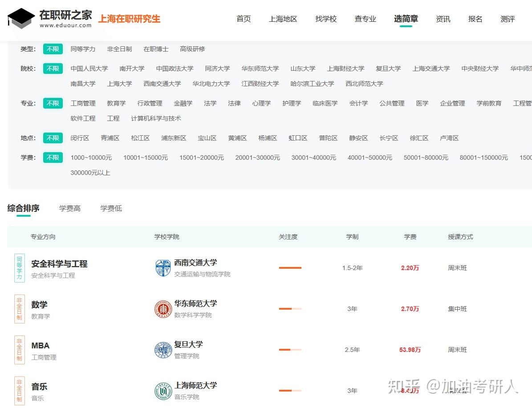The image size is (532, 408).
Task: Click the 关注度 bar for 安全科学与工程
Action: (x=290, y=268)
